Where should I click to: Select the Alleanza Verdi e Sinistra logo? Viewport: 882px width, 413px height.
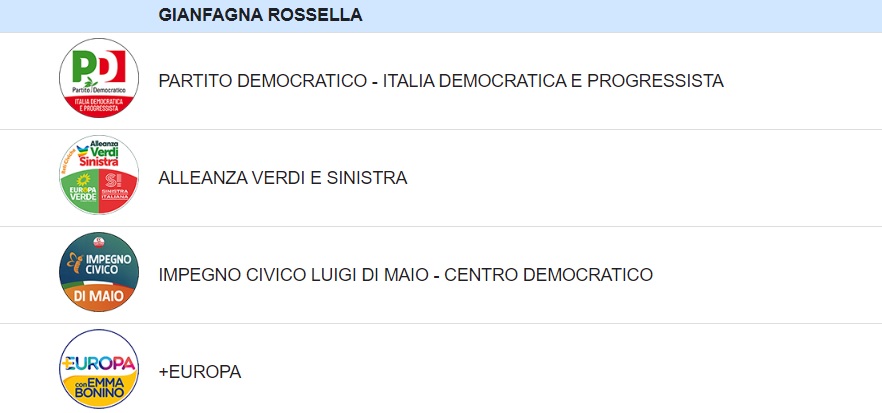99,175
